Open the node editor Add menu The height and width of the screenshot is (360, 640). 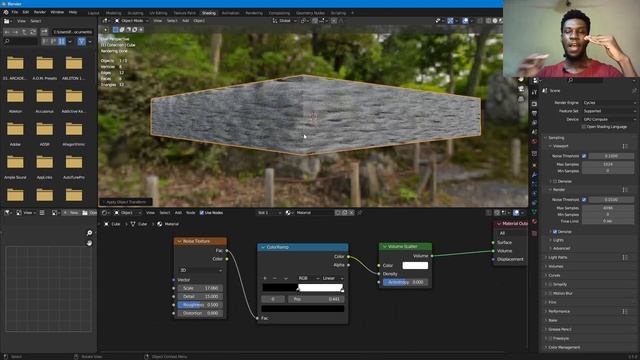pos(178,213)
